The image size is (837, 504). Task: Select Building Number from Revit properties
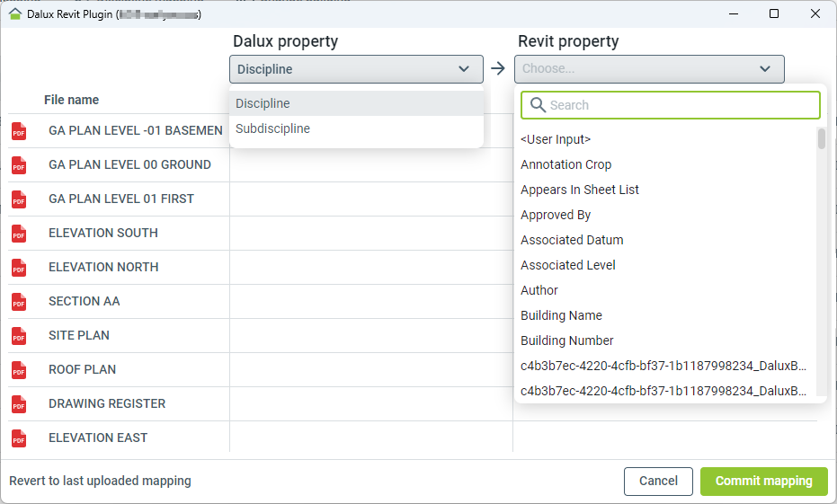567,341
